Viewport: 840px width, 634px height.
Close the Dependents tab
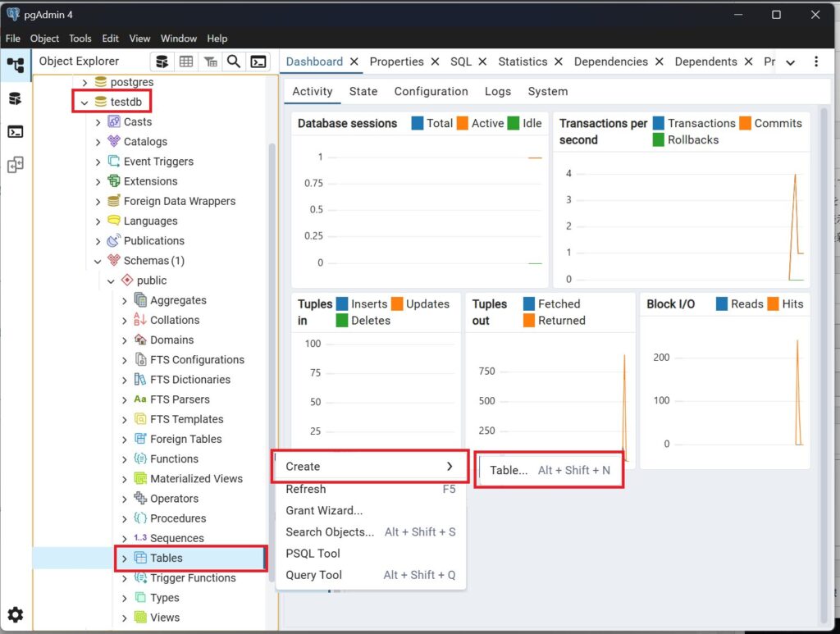748,62
